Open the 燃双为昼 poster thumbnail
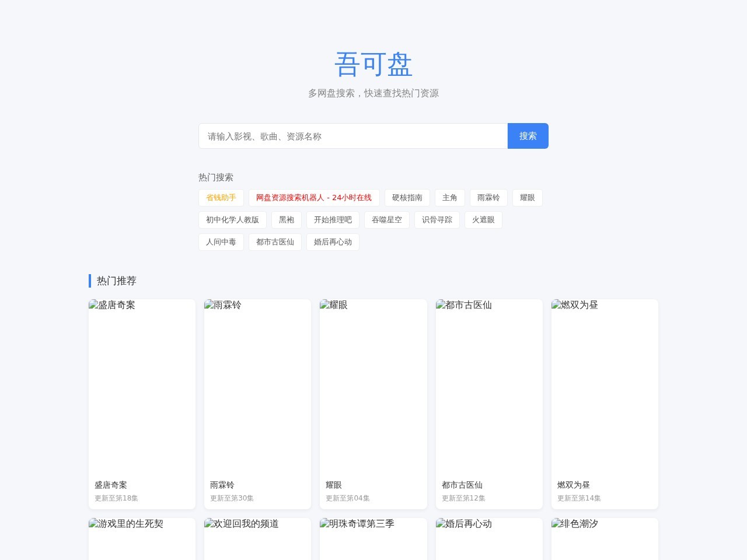 click(605, 387)
